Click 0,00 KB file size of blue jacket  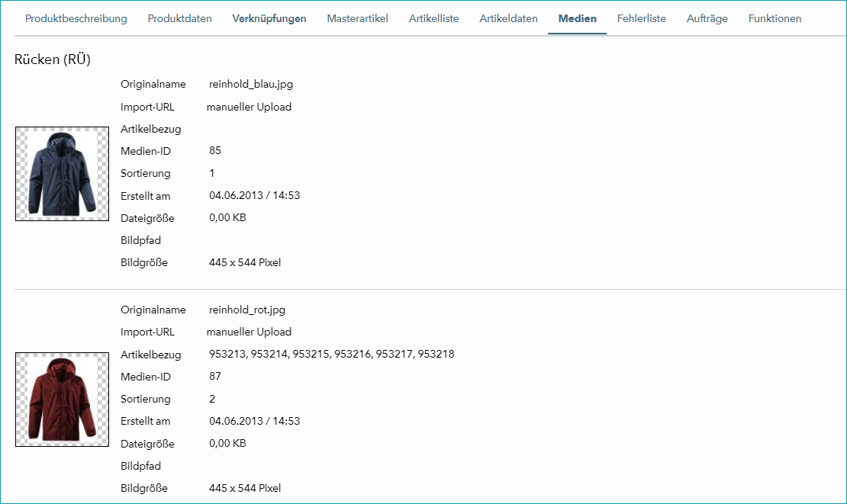tap(227, 217)
